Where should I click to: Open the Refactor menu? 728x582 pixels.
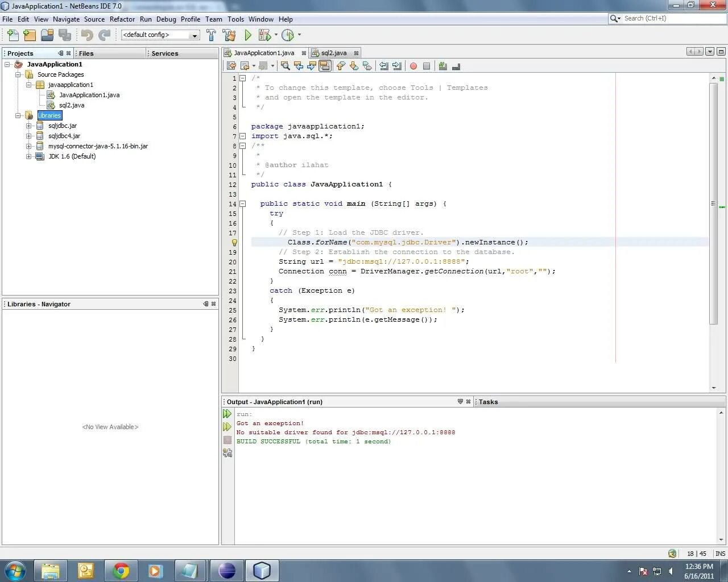(x=122, y=19)
